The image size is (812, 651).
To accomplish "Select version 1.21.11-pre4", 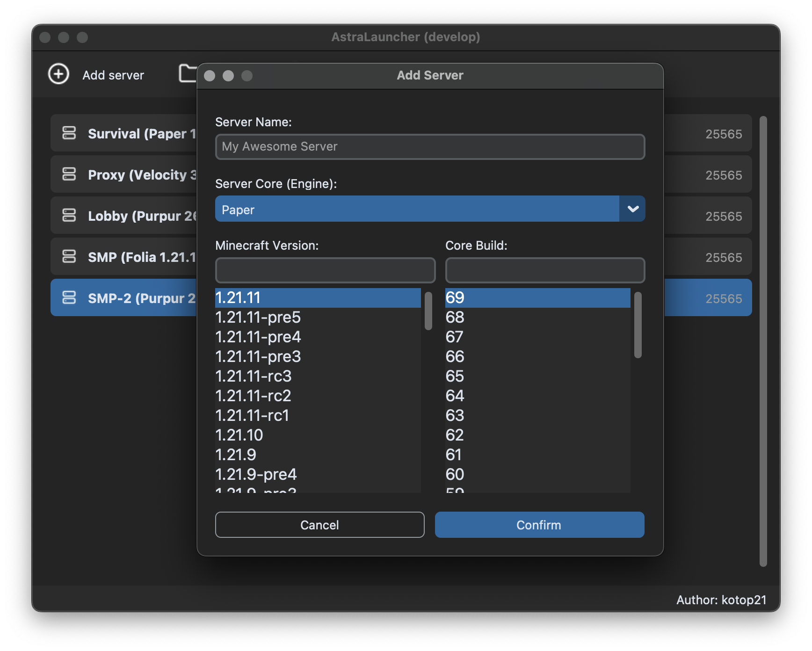I will (x=318, y=337).
